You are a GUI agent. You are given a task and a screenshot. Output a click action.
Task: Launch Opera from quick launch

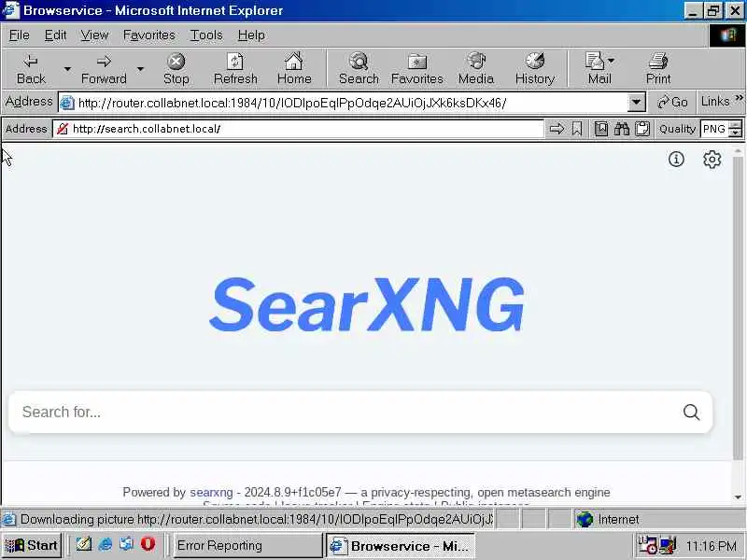tap(148, 544)
